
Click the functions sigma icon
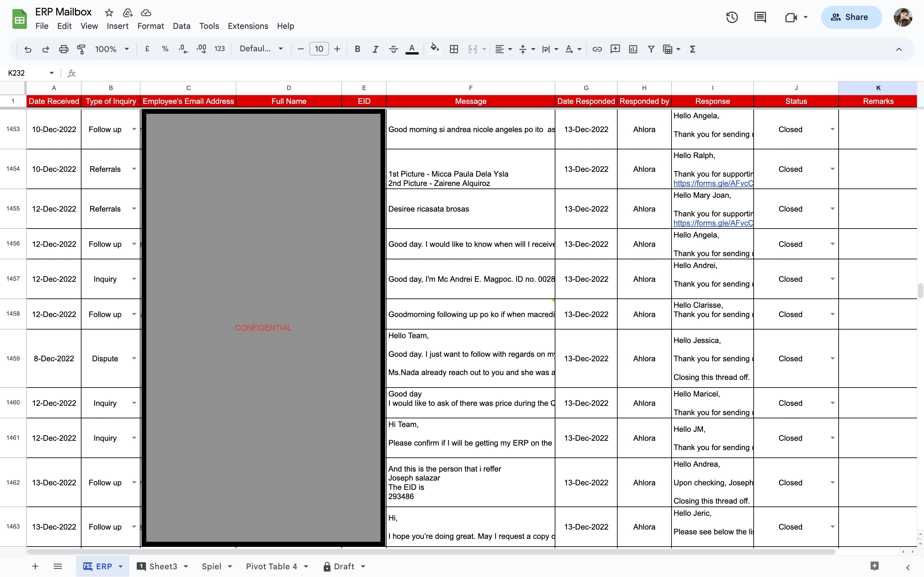pyautogui.click(x=692, y=49)
